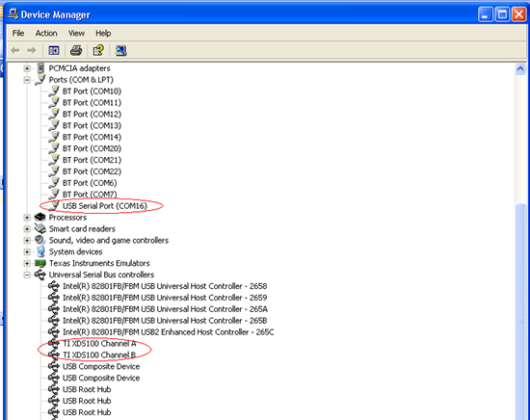The width and height of the screenshot is (530, 420).
Task: Open Properties help toolbar icon
Action: coord(98,51)
